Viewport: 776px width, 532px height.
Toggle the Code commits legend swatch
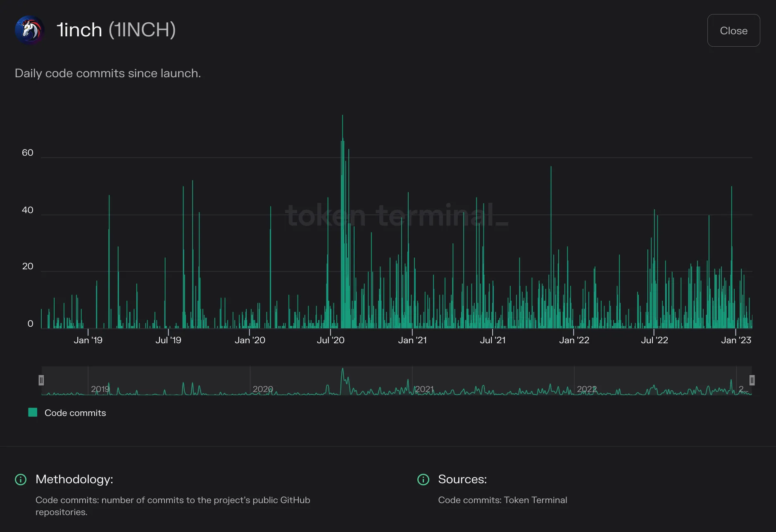pos(33,412)
